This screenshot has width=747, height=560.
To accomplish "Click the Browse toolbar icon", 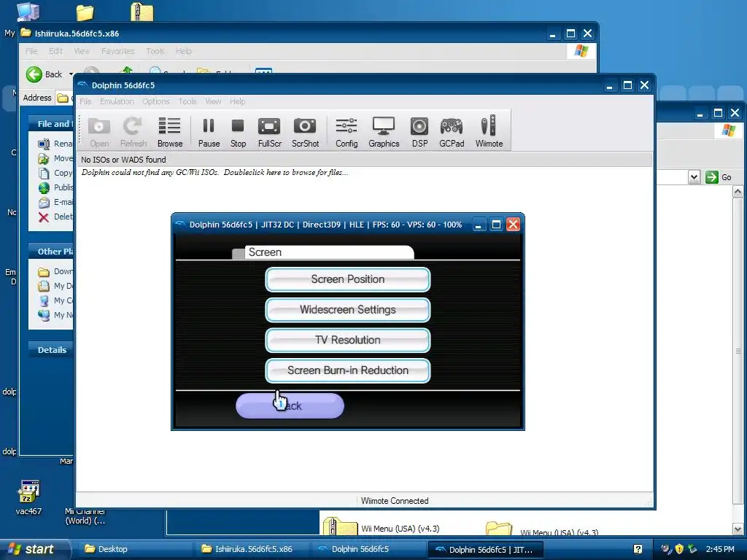I will coord(169,131).
